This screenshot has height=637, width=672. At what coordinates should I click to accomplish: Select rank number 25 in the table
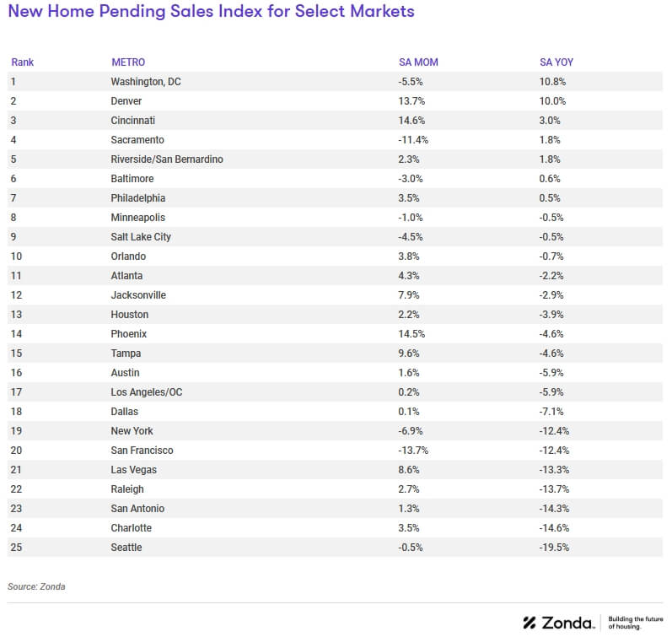[15, 548]
